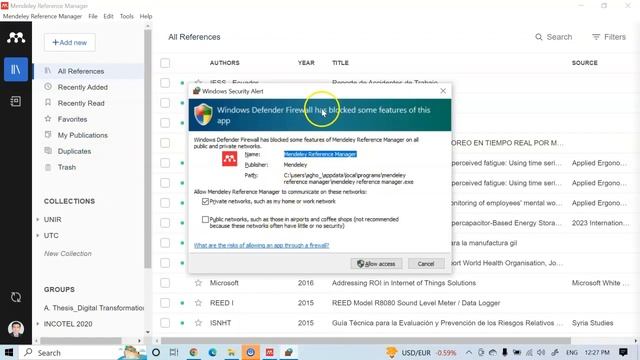Click the Cortana circle on taskbar

click(x=156, y=352)
